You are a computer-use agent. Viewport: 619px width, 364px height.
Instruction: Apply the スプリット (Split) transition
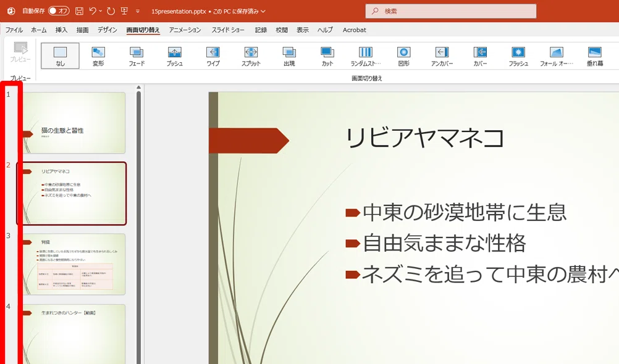point(251,56)
